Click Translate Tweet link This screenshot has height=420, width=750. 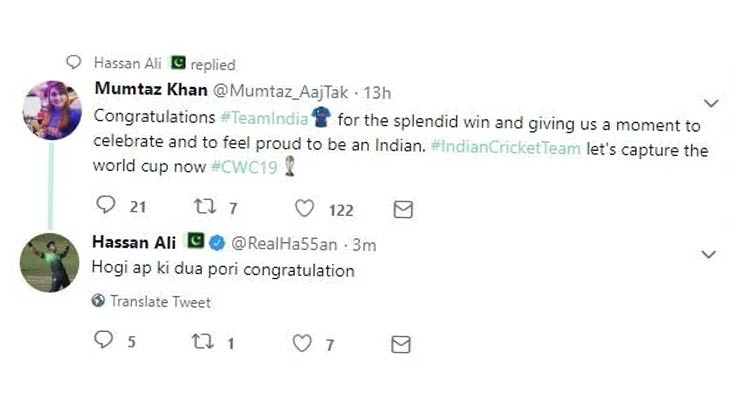click(160, 301)
